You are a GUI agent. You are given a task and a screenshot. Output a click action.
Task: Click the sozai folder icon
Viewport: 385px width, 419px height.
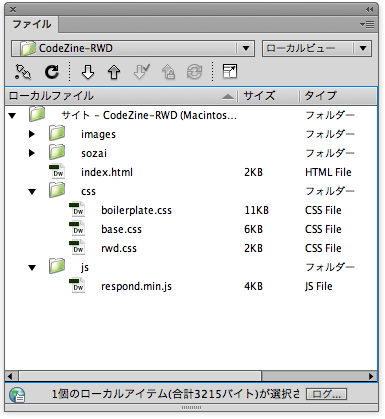point(57,152)
